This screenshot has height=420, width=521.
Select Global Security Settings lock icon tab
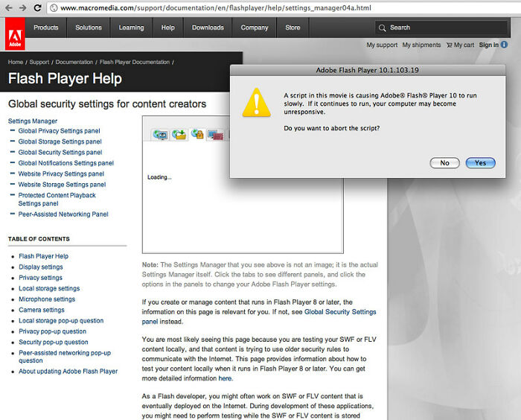197,135
